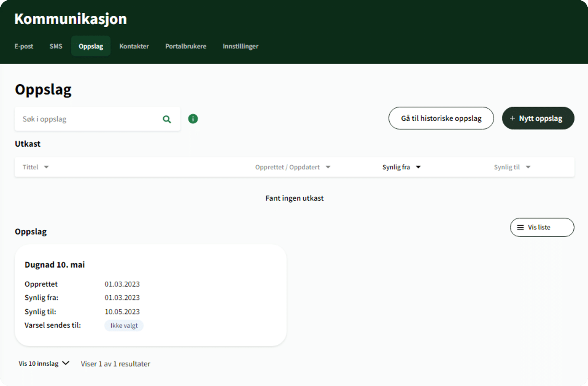Click the Synlig til sort arrow
This screenshot has width=588, height=386.
click(x=528, y=167)
